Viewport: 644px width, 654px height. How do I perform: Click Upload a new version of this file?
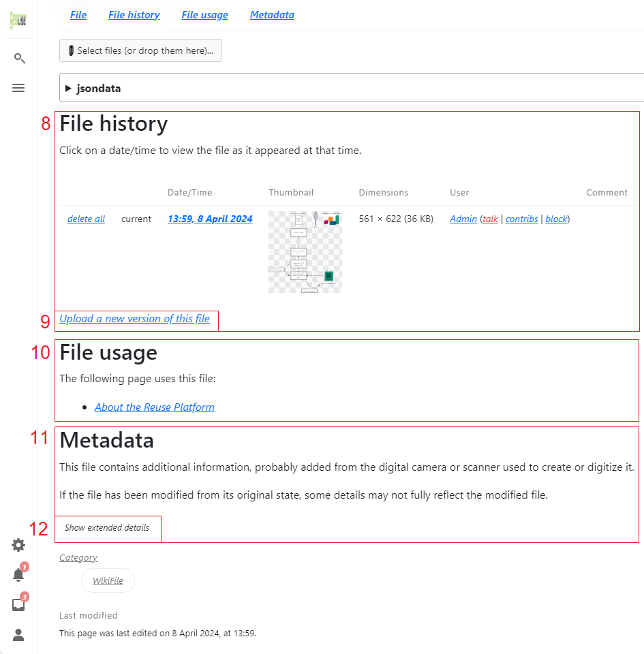[134, 319]
